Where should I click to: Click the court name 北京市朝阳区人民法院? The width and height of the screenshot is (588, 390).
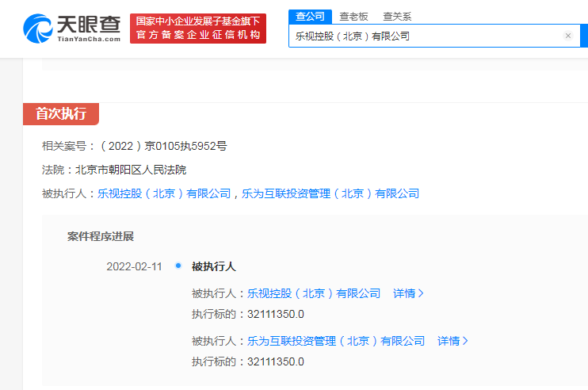click(x=131, y=170)
